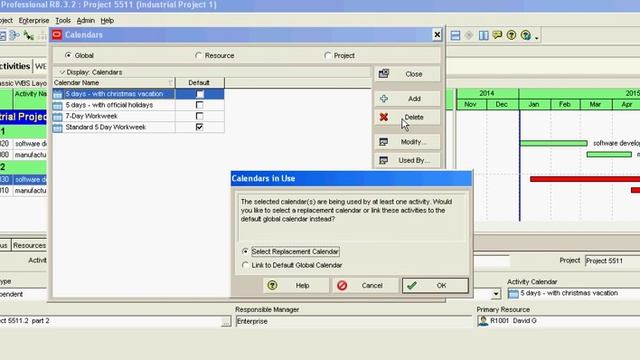Viewport: 640px width, 360px height.
Task: Select the 7-Day Workweek calendar row
Action: pos(138,116)
